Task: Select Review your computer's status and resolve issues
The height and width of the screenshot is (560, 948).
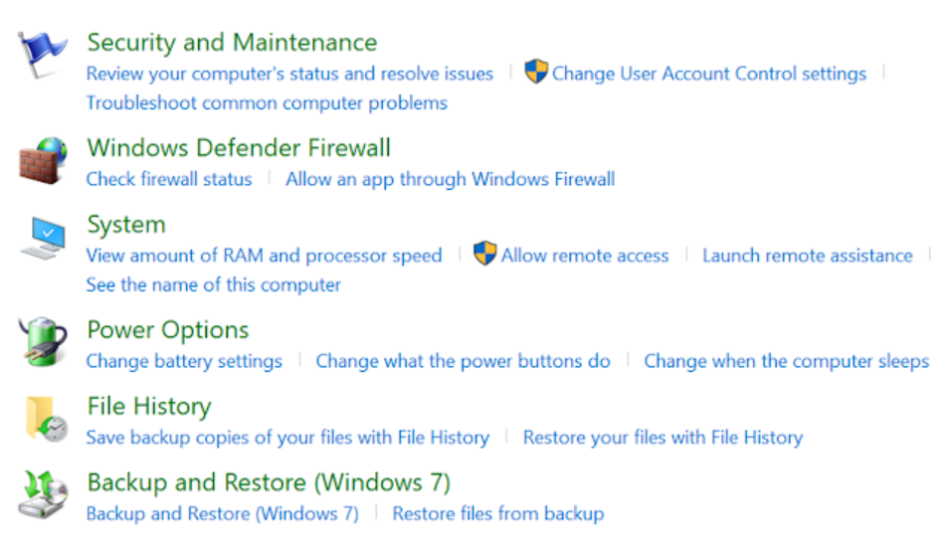Action: point(289,74)
